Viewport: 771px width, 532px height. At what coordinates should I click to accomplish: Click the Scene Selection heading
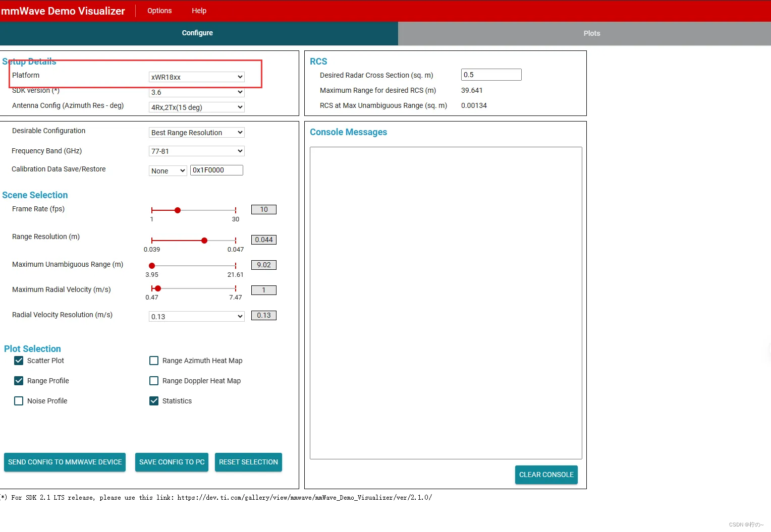point(35,195)
